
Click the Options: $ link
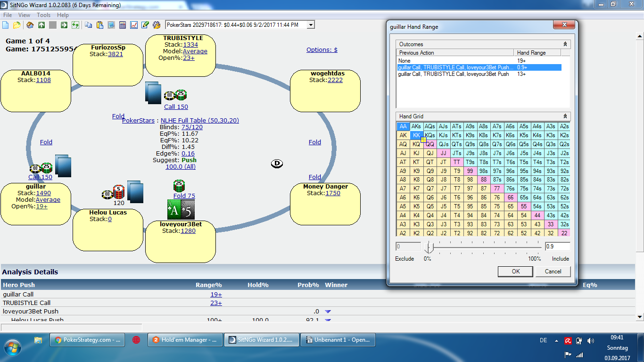click(x=322, y=49)
